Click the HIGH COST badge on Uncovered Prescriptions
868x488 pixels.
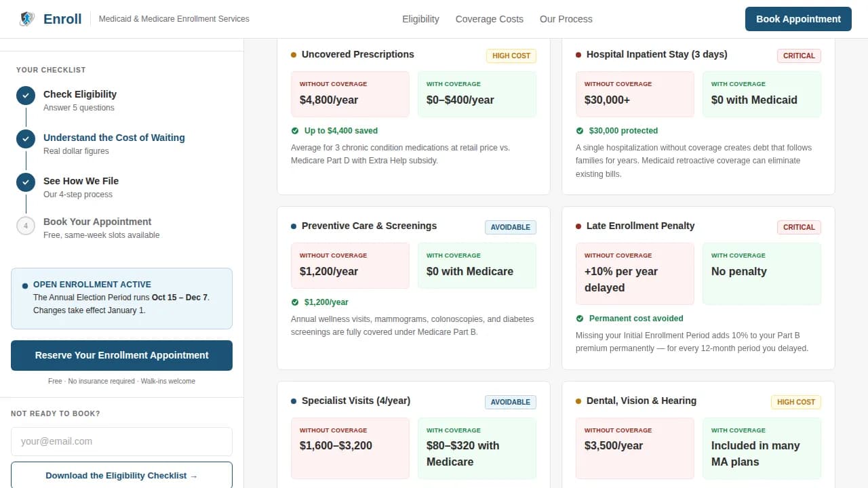pos(511,56)
